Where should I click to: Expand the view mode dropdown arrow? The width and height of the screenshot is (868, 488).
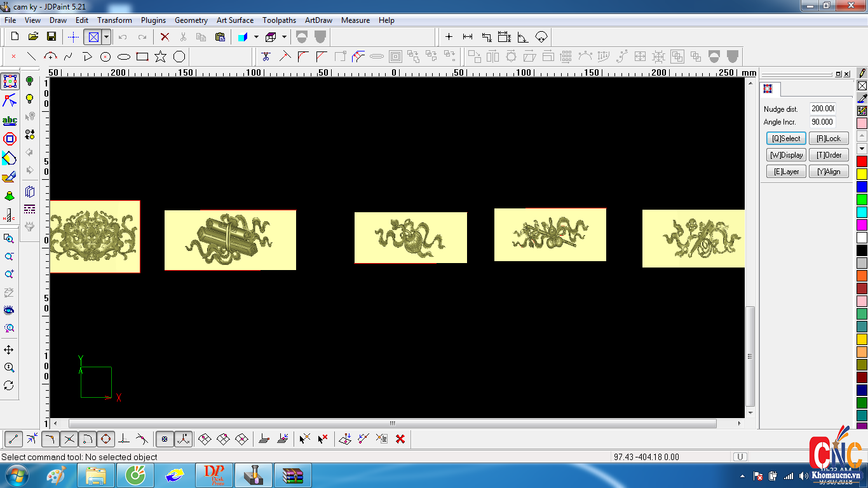(x=106, y=37)
